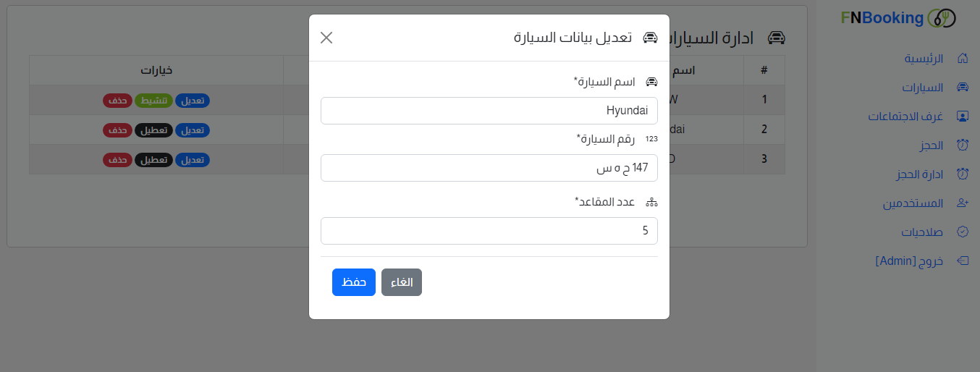The height and width of the screenshot is (372, 980).
Task: Click the FNBooking logo
Action: coord(898,18)
